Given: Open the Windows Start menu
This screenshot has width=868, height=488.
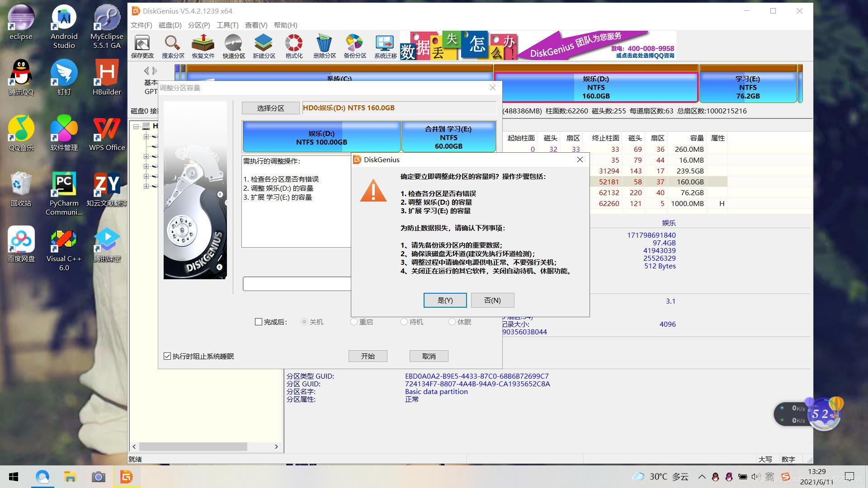Looking at the screenshot, I should (14, 477).
